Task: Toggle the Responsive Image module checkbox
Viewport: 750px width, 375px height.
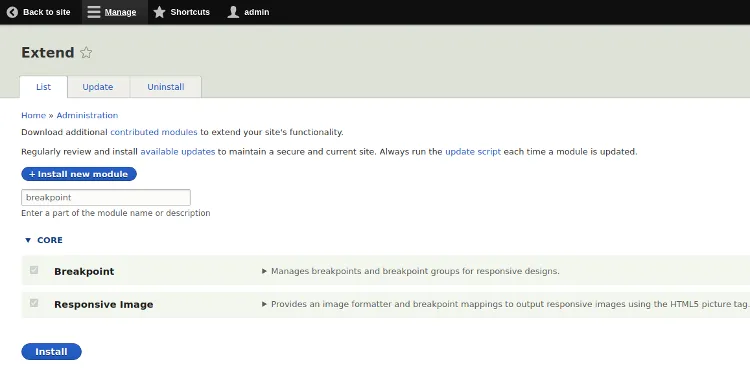Action: click(x=34, y=303)
